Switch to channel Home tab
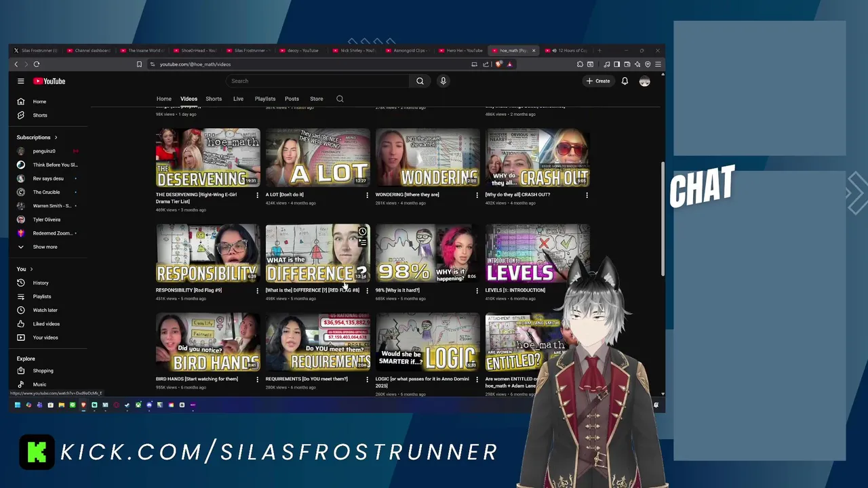The height and width of the screenshot is (488, 868). (164, 99)
